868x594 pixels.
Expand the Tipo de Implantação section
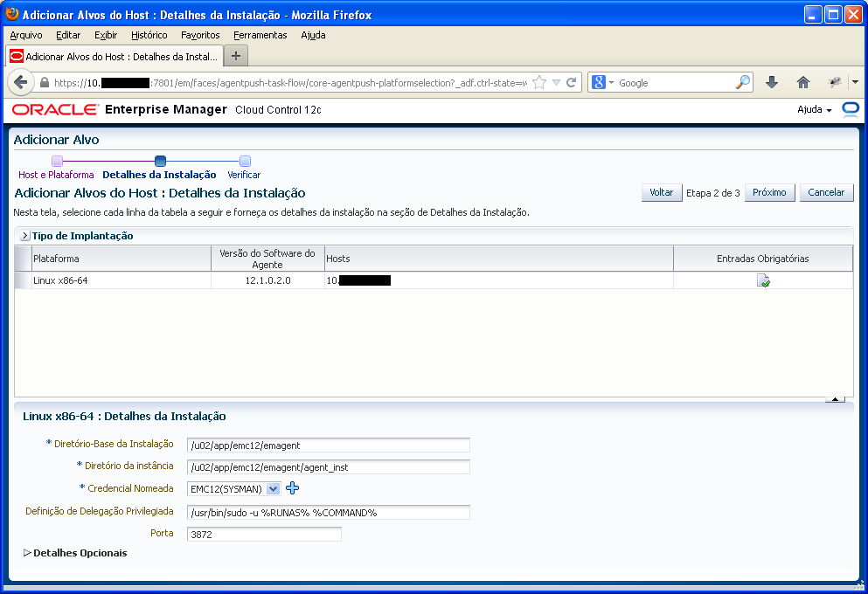click(x=24, y=236)
